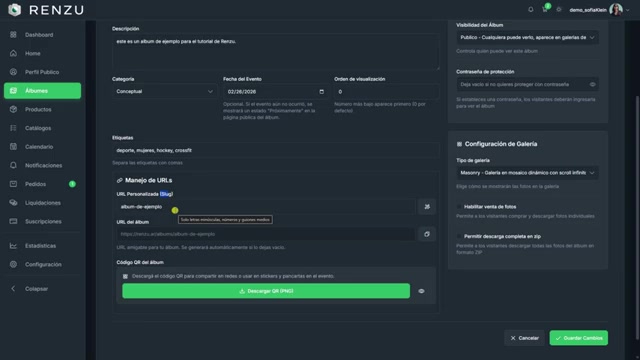Click the link icon beside Manejo de URLs
Image resolution: width=640 pixels, height=360 pixels.
[120, 180]
